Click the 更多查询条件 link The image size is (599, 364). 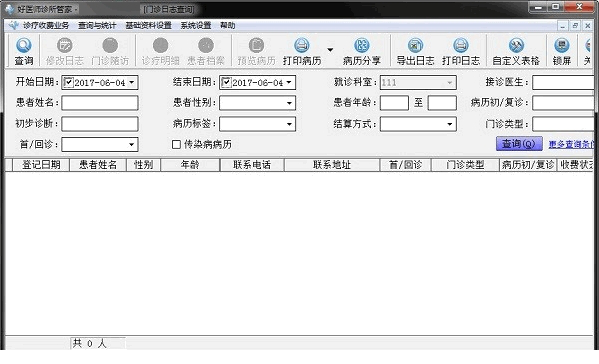[x=571, y=144]
